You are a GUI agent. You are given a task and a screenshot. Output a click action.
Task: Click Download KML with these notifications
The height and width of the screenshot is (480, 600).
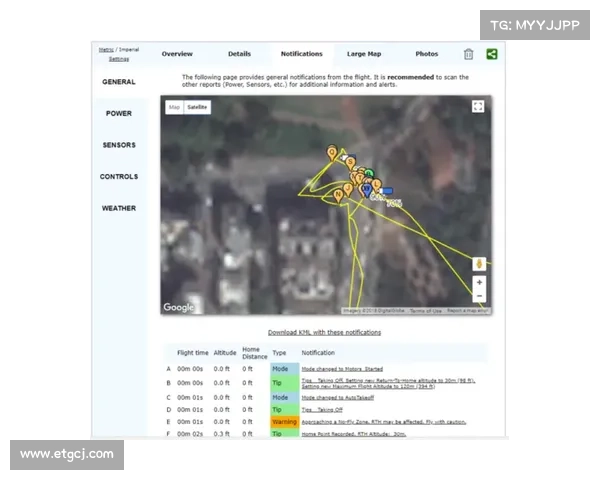(324, 332)
